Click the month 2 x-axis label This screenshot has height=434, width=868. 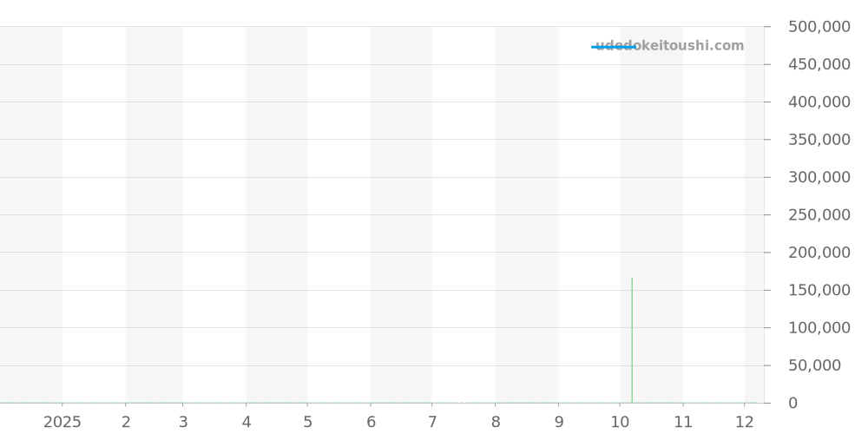coord(126,423)
